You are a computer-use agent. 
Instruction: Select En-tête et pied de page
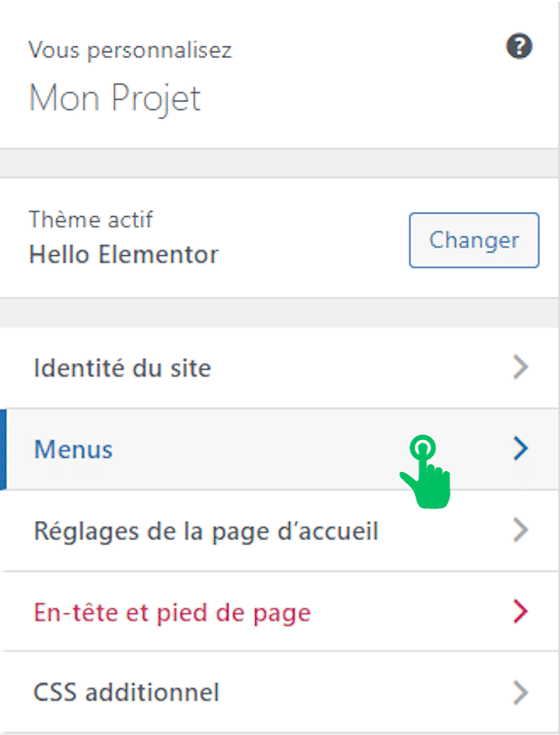pos(172,612)
